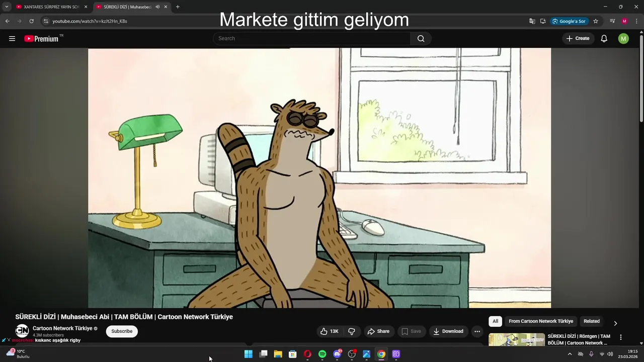644x362 pixels.
Task: View site information icon in address bar
Action: (45, 21)
